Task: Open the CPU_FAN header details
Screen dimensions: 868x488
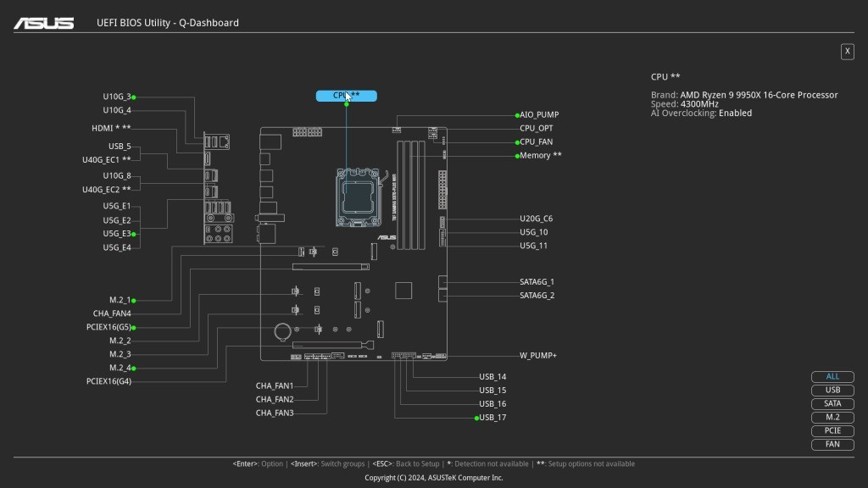Action: click(536, 142)
